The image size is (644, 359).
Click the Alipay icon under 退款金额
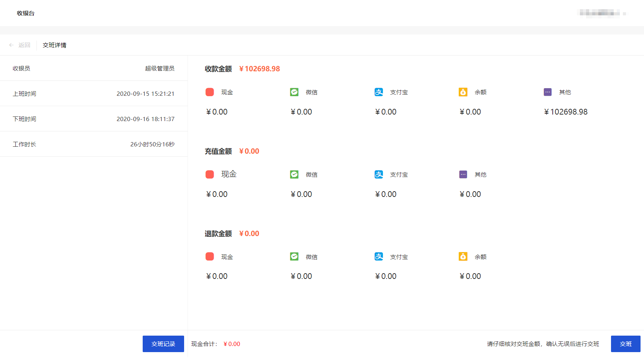pos(379,256)
